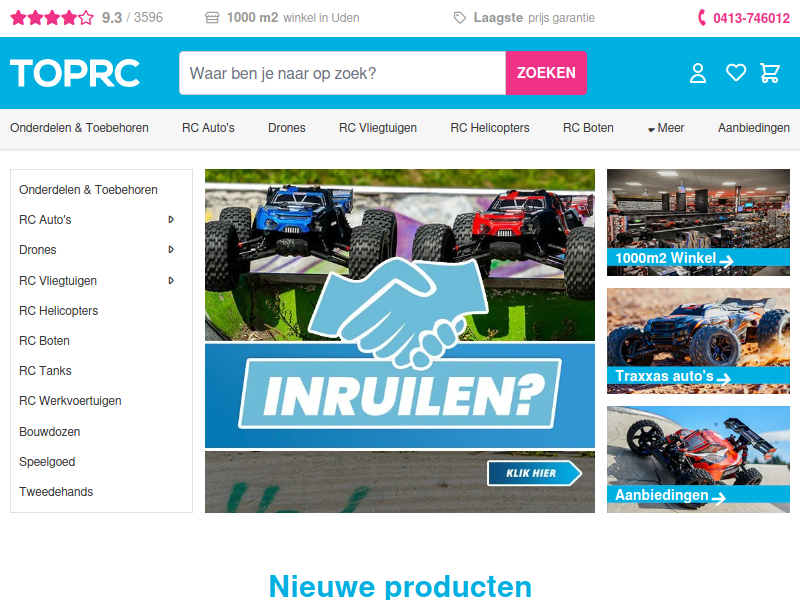Open the user account icon
The width and height of the screenshot is (800, 600).
pos(697,73)
